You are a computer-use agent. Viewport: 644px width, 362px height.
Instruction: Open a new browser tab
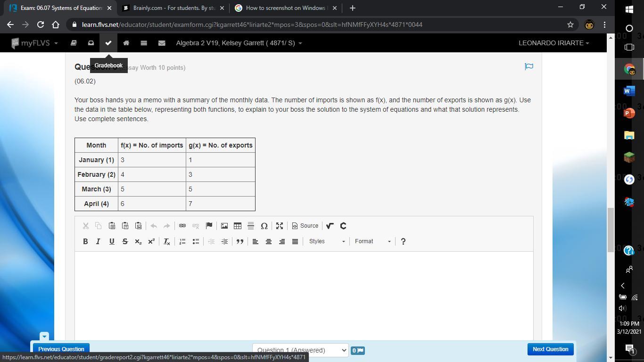coord(352,8)
